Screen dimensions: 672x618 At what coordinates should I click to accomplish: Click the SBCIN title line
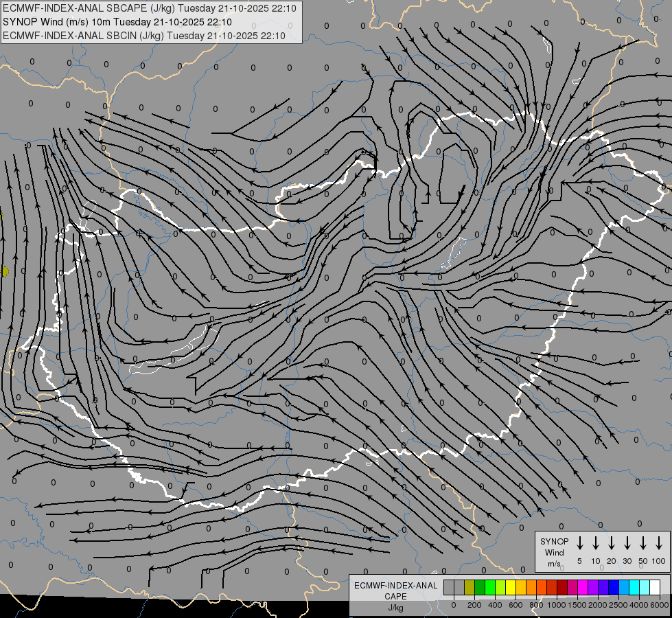click(x=144, y=36)
